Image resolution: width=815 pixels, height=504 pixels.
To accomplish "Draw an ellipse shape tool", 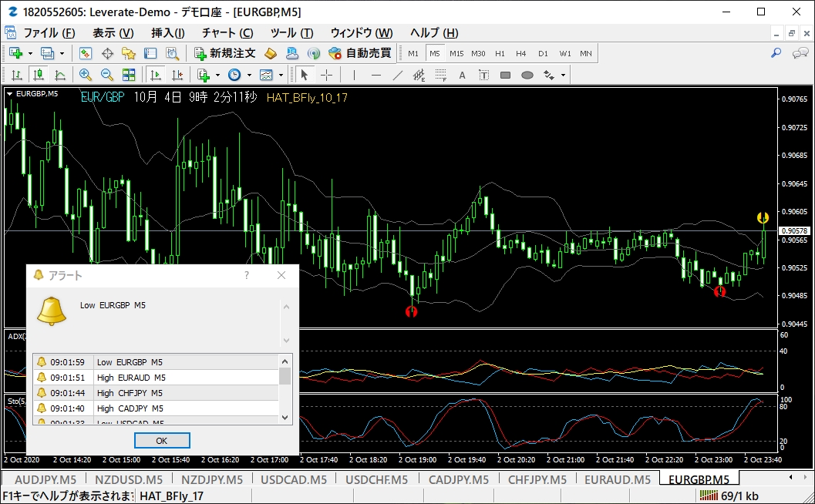I will tap(527, 76).
